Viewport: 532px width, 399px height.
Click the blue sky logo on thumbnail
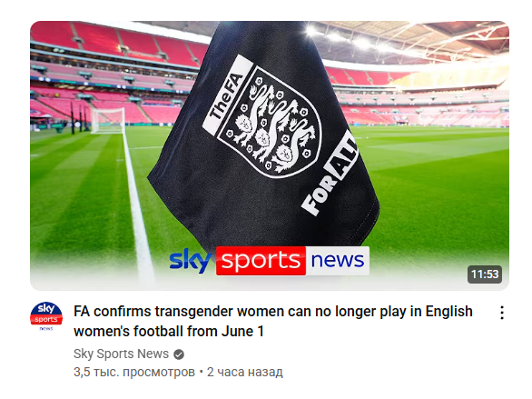coord(190,261)
